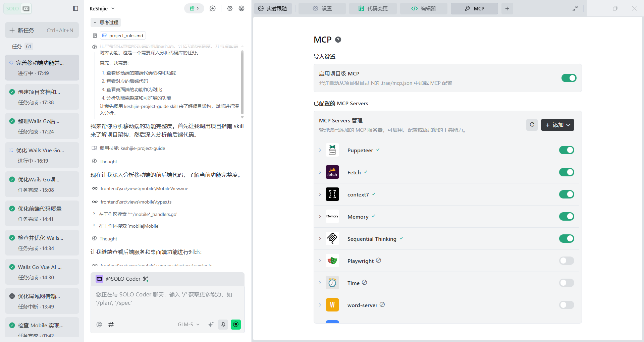This screenshot has height=342, width=644.
Task: Switch to the 编辑器 tab
Action: 424,8
